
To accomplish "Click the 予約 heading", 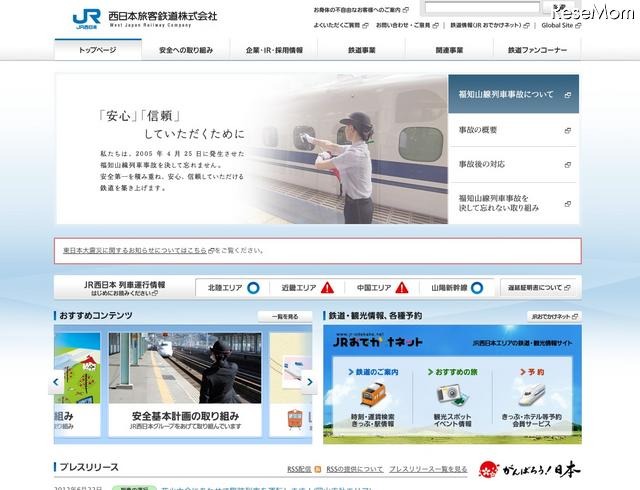I will coord(532,372).
